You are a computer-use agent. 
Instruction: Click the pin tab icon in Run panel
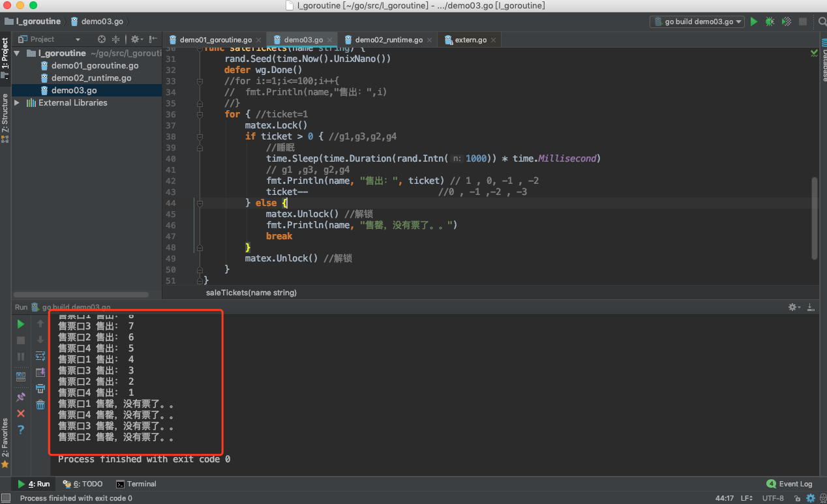21,396
